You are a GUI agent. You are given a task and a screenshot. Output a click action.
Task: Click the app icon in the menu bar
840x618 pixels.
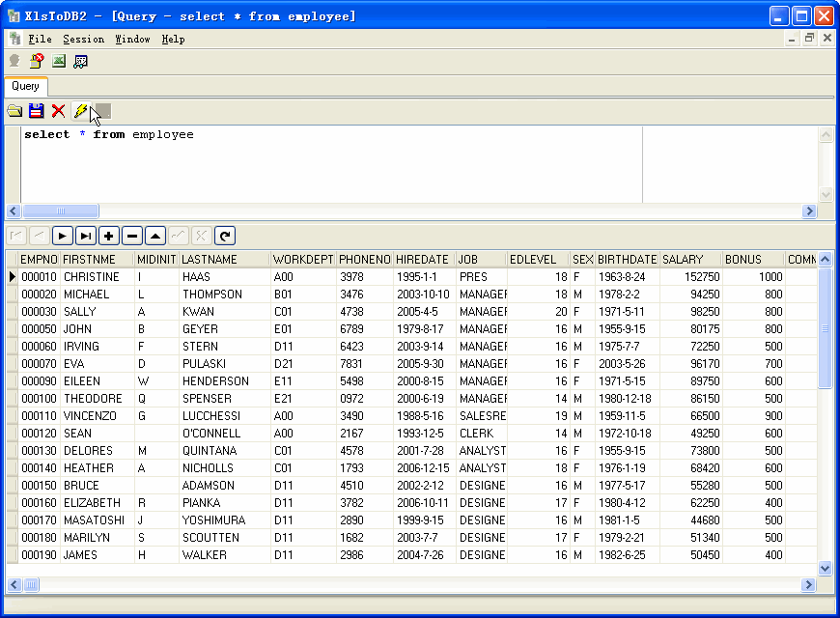[15, 39]
